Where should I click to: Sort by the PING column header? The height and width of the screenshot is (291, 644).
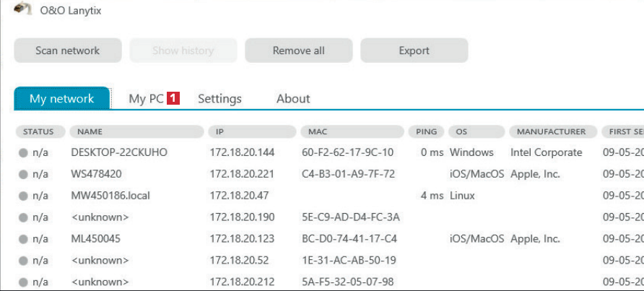(426, 132)
